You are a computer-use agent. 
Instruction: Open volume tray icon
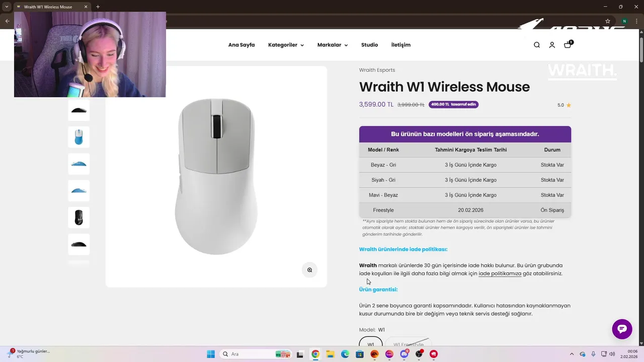pyautogui.click(x=612, y=354)
